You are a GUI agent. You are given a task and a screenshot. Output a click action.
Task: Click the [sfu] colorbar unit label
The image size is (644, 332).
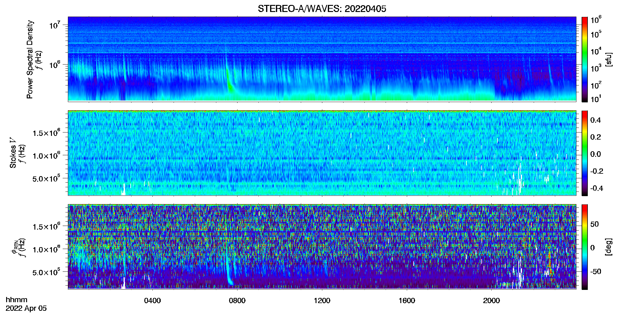pyautogui.click(x=609, y=59)
